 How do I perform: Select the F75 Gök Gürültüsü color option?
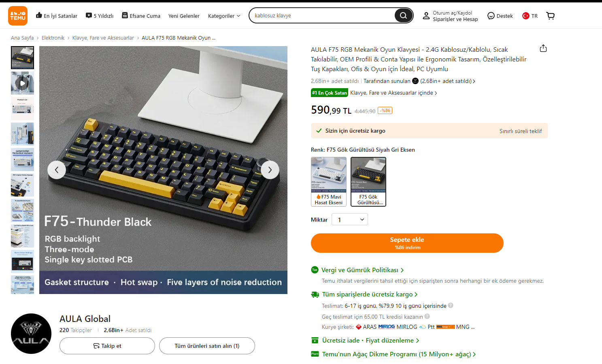[x=368, y=182]
